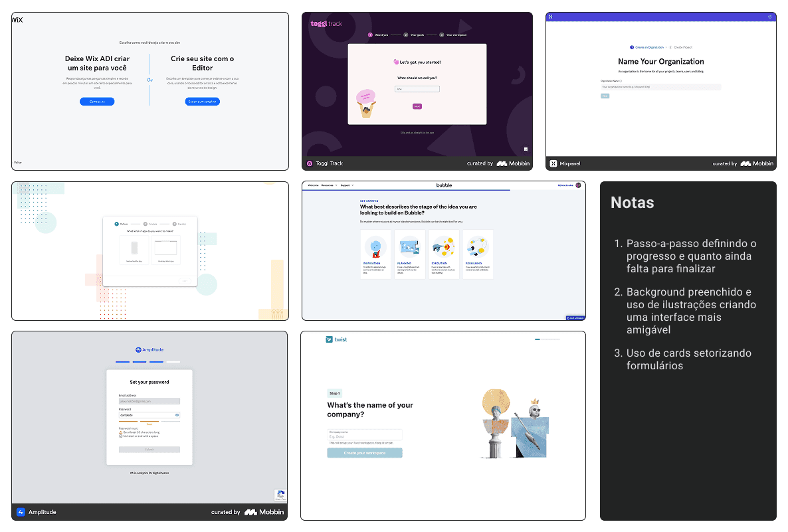Open the Bubble Welcome menu item
Viewport: 788px width, 532px height.
[x=313, y=185]
